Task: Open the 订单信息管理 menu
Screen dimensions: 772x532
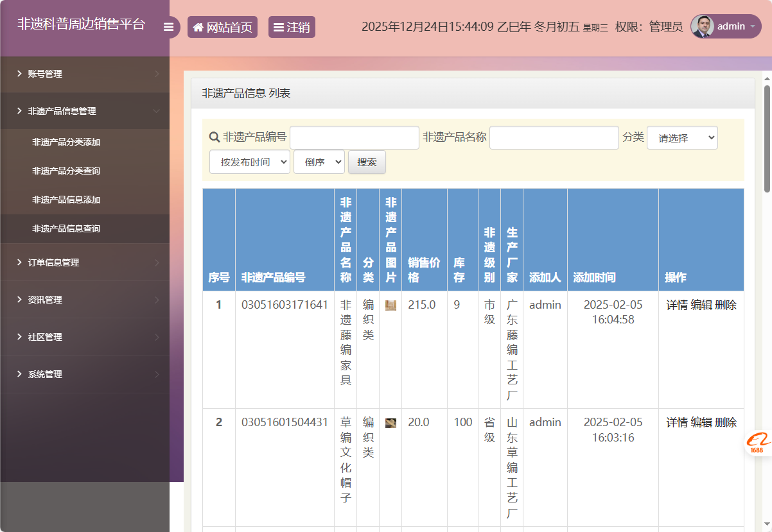Action: tap(54, 262)
